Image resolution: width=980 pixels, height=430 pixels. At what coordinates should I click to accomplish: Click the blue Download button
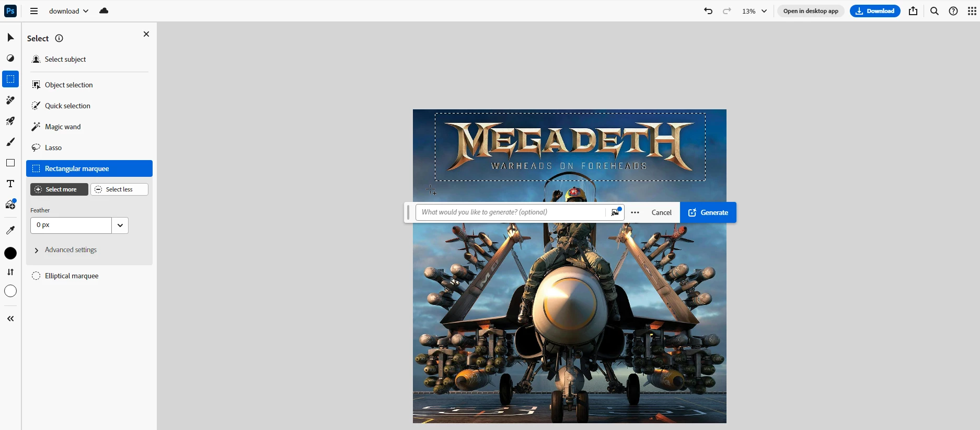[x=875, y=11]
